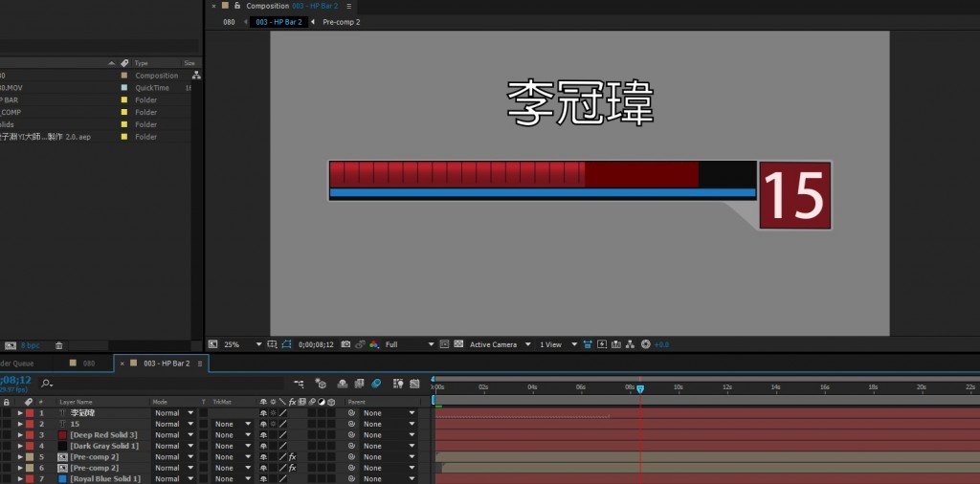Viewport: 980px width, 484px height.
Task: Expand the Dark Gray Solid 1 layer properties
Action: [20, 446]
